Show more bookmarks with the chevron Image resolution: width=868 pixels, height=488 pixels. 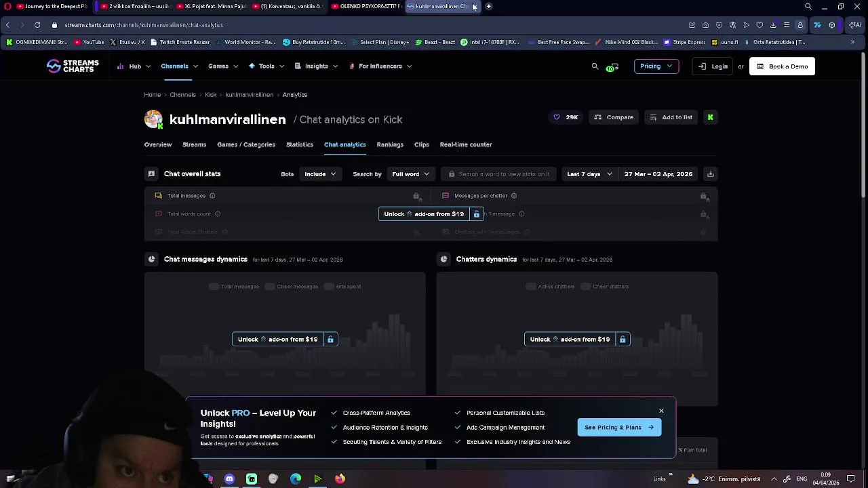tap(852, 42)
